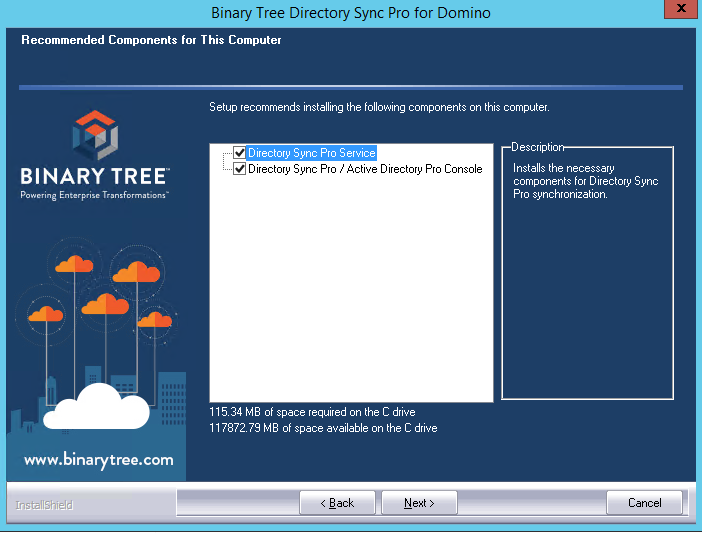Click the 'Powering Enterprise Transformations' tagline
702x533 pixels.
pos(94,195)
